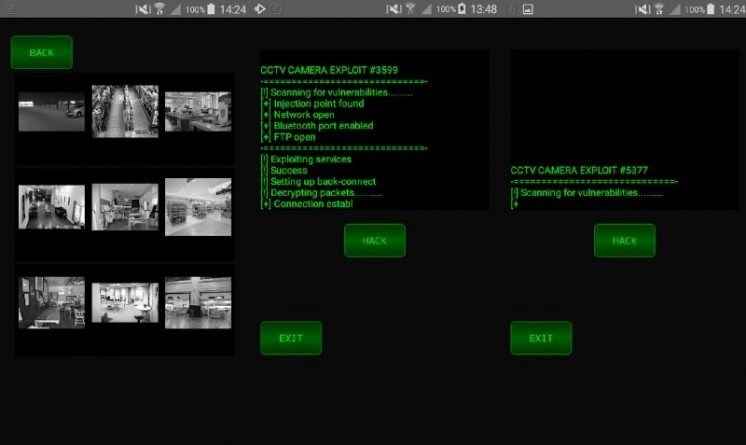
Task: Click the 'Setting up back-connect' line
Action: 318,181
